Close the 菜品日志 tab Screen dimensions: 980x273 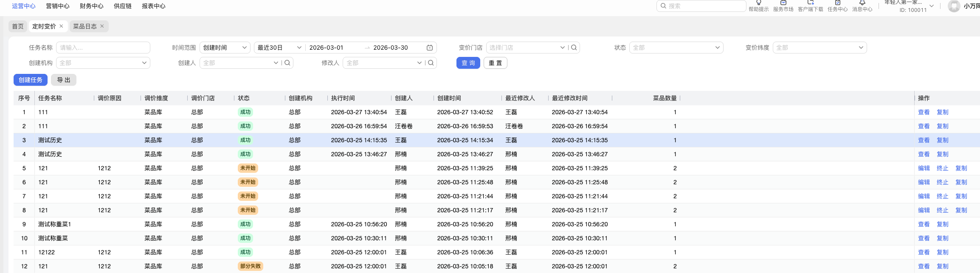click(102, 26)
